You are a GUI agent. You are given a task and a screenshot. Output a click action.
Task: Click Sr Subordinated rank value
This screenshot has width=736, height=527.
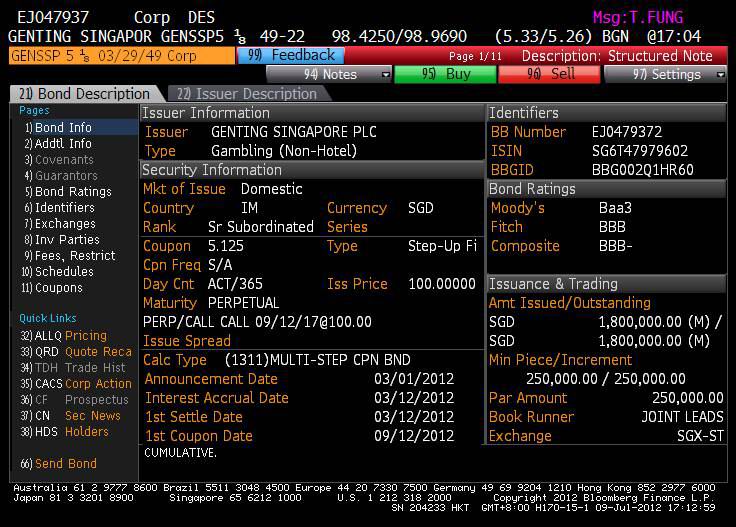261,227
